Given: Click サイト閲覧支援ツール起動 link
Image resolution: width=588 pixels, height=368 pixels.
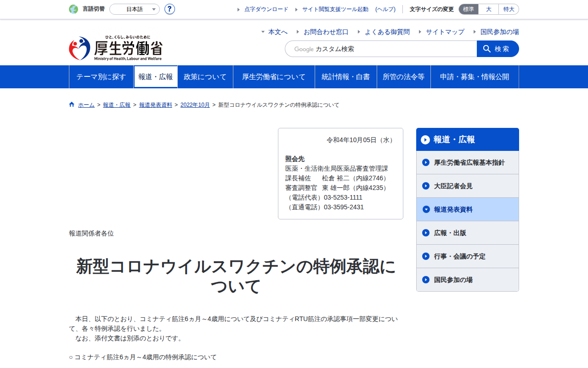Looking at the screenshot, I should point(335,9).
